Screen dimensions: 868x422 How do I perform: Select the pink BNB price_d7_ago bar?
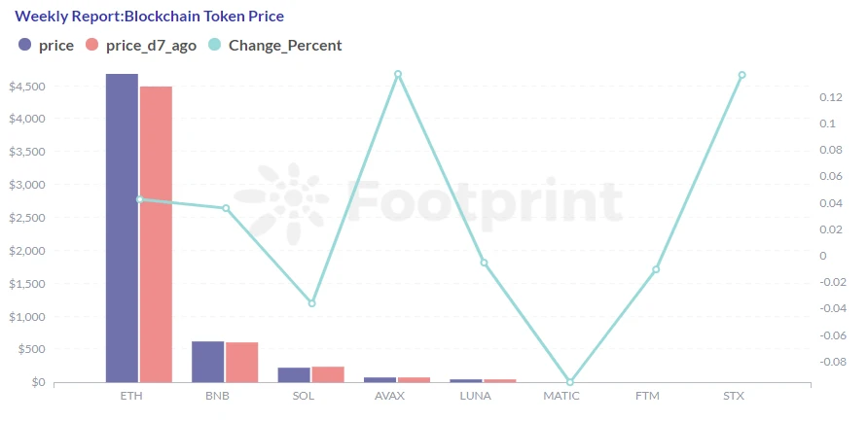tap(242, 363)
